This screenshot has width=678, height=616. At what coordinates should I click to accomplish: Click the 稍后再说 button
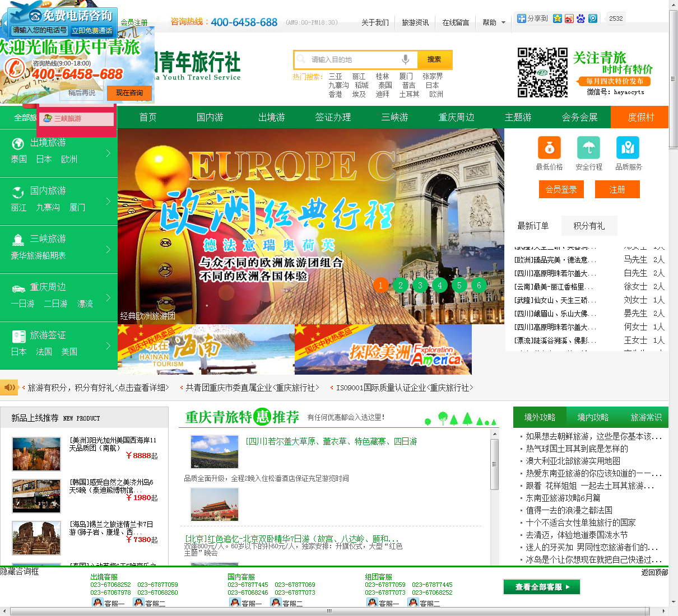pyautogui.click(x=82, y=93)
